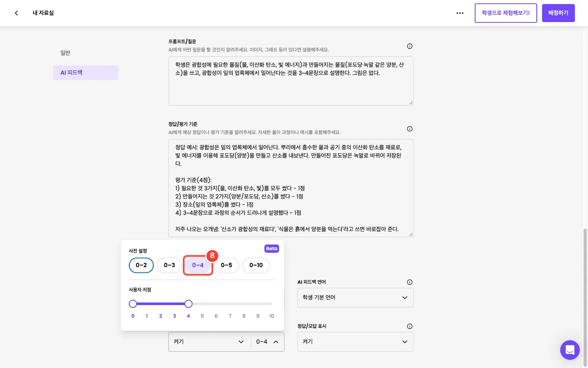Select the 0-4 preset range
This screenshot has width=588, height=368.
pyautogui.click(x=198, y=265)
